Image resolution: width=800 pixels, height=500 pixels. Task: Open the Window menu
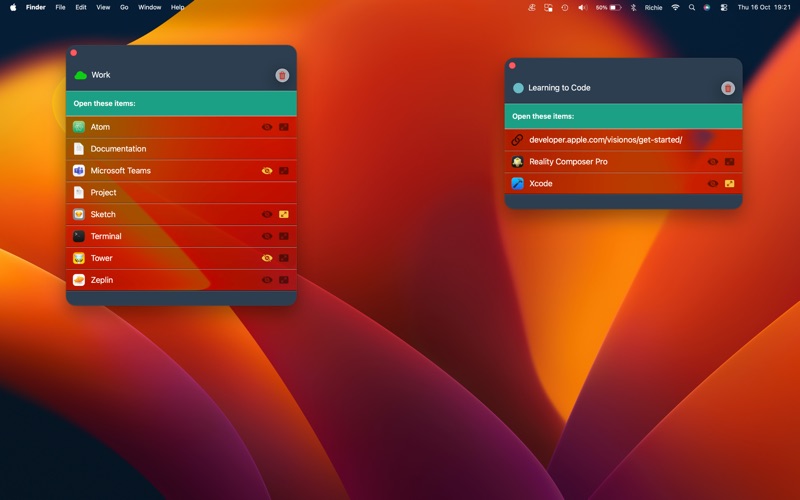click(149, 8)
